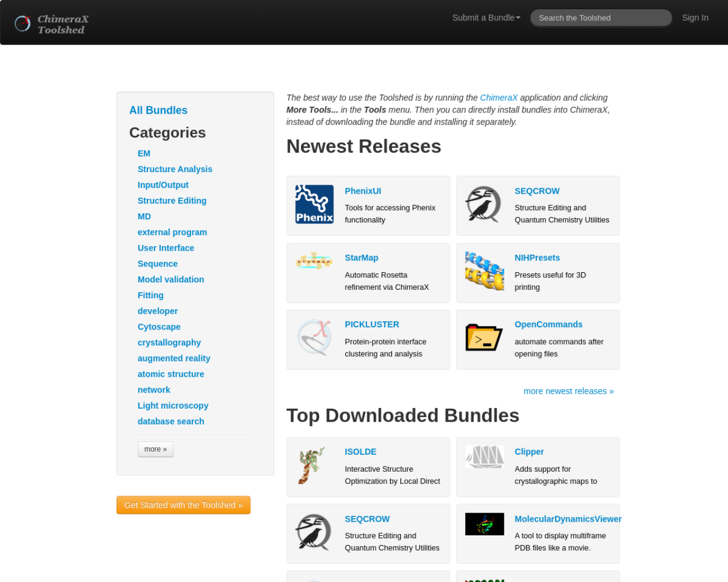Click the MolecularDynamicsViewer thumbnail icon
Image resolution: width=728 pixels, height=582 pixels.
click(x=484, y=524)
